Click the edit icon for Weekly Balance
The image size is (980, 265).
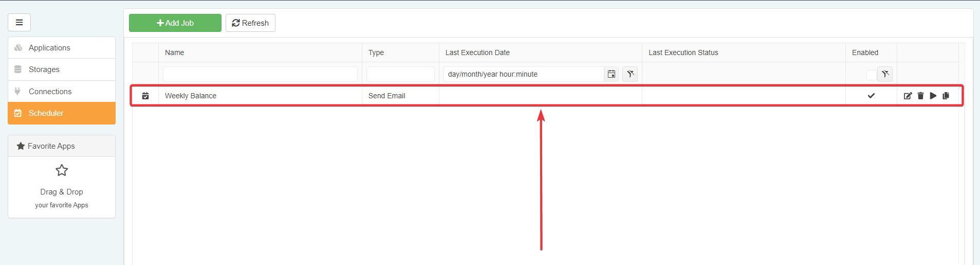[x=908, y=96]
